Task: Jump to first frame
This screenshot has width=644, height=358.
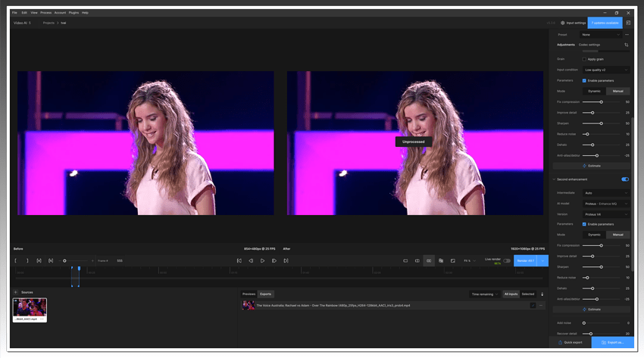Action: point(239,261)
